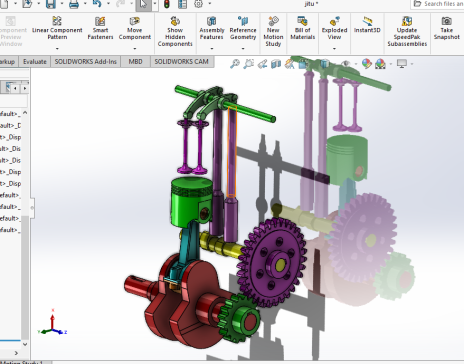Select the large purple cam gear
464x364 pixels.
click(272, 262)
